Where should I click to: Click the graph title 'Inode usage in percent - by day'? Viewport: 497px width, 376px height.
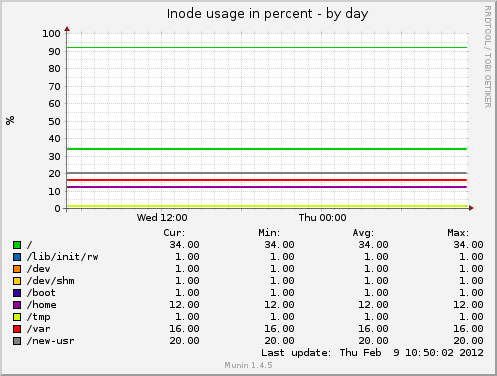click(x=267, y=14)
